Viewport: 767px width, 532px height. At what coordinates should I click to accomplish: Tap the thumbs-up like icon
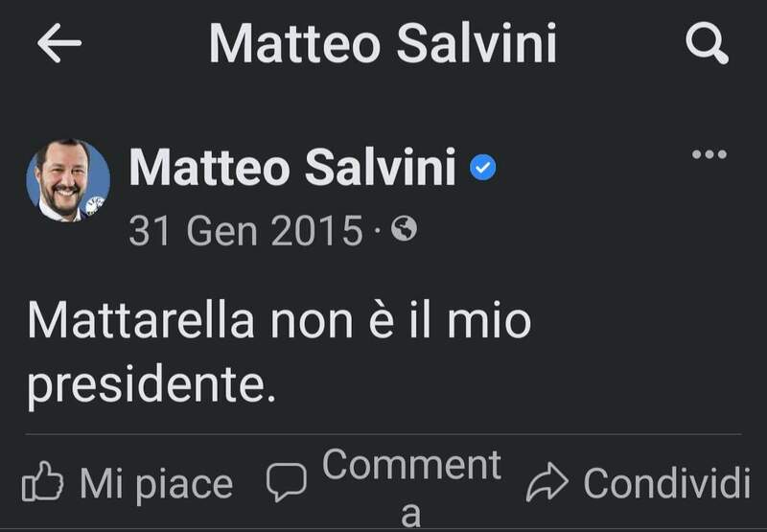41,483
